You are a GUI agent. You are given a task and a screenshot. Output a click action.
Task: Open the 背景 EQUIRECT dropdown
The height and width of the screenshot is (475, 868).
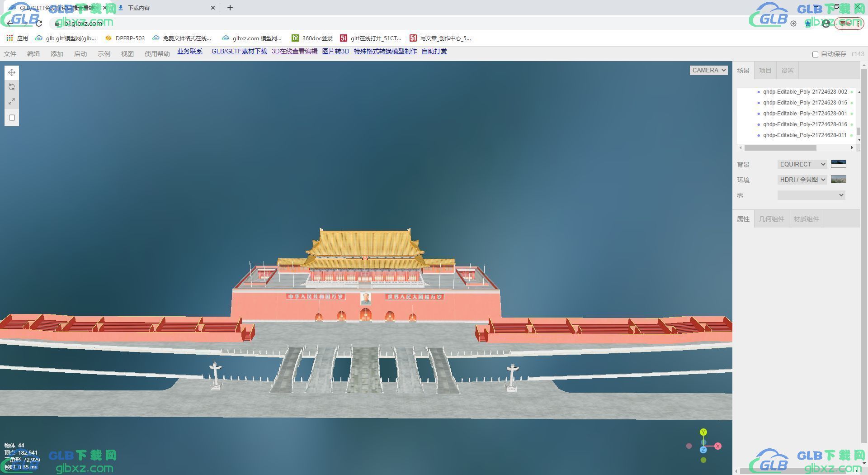point(802,164)
